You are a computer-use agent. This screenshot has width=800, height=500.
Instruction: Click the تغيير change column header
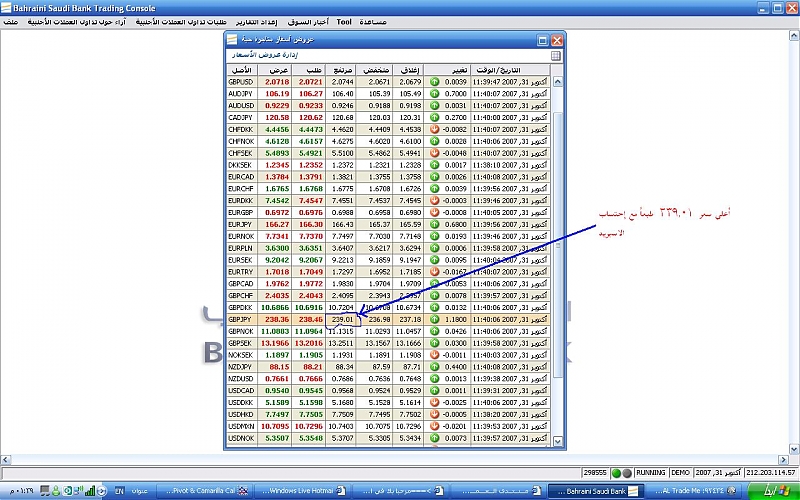pyautogui.click(x=453, y=69)
